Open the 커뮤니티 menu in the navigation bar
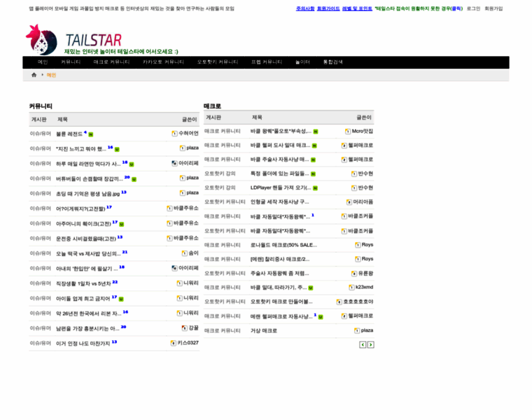 [69, 62]
